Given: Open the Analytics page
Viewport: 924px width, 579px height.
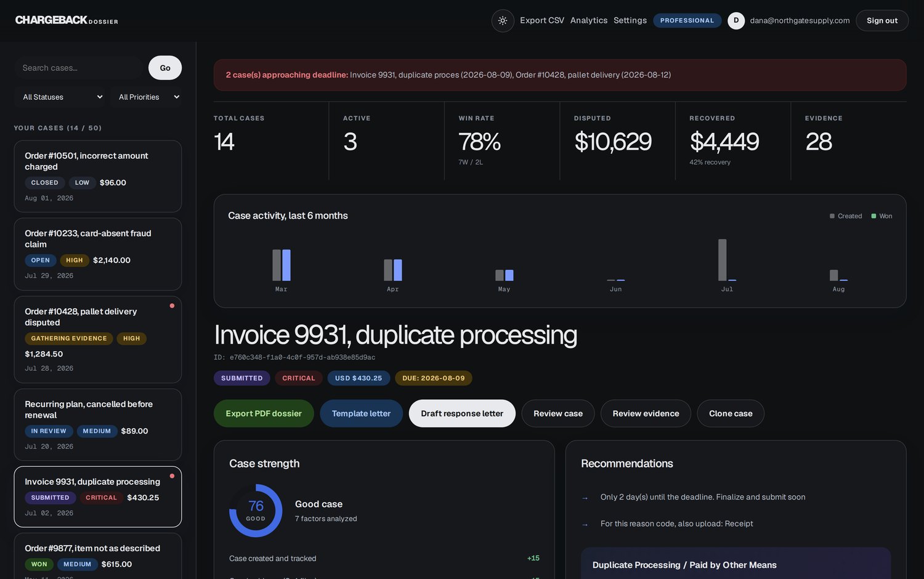Looking at the screenshot, I should pyautogui.click(x=589, y=20).
